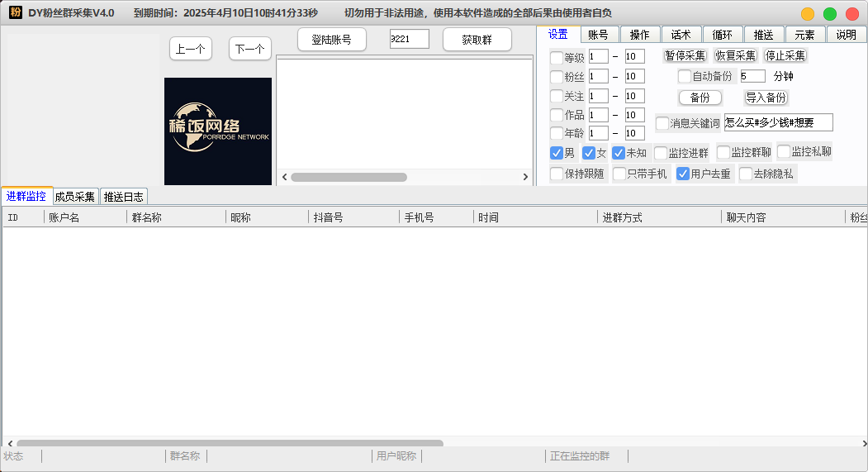
Task: Click the right arrow of list scrollbar
Action: click(525, 177)
